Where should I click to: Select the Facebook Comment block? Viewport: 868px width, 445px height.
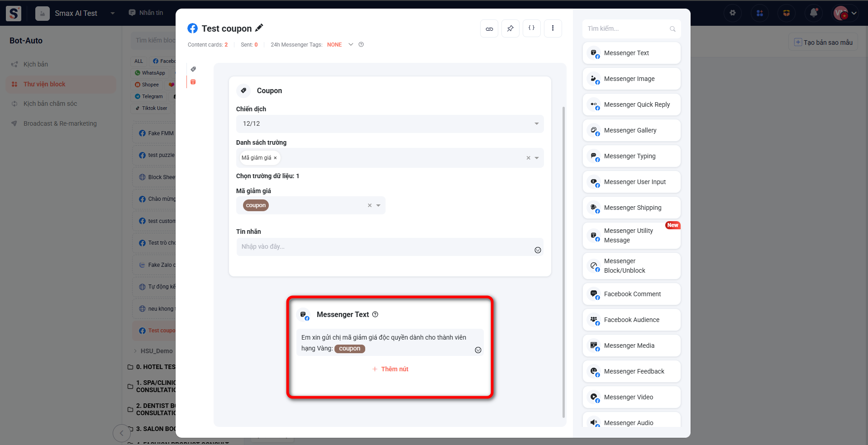(631, 294)
